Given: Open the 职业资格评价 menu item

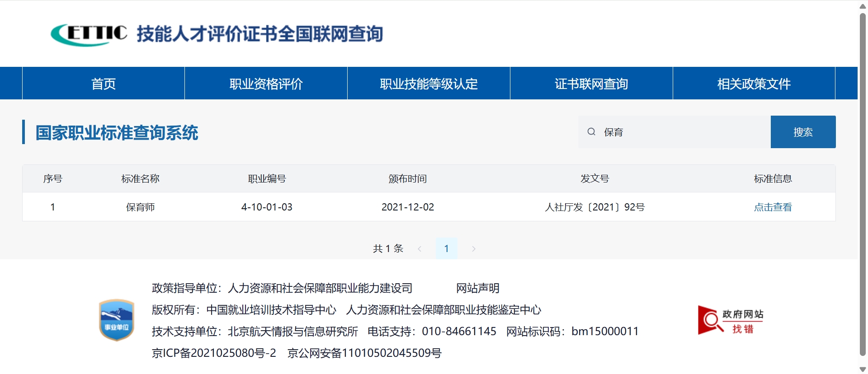Looking at the screenshot, I should tap(266, 84).
